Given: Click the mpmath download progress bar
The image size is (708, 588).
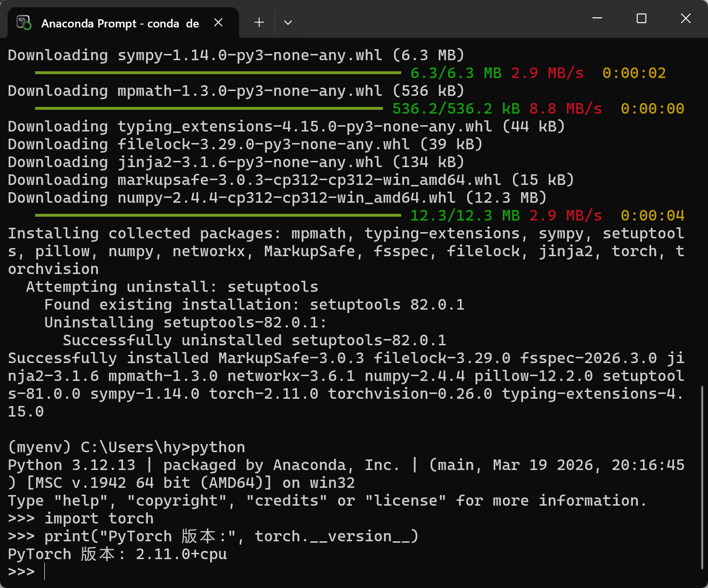Looking at the screenshot, I should click(x=209, y=108).
